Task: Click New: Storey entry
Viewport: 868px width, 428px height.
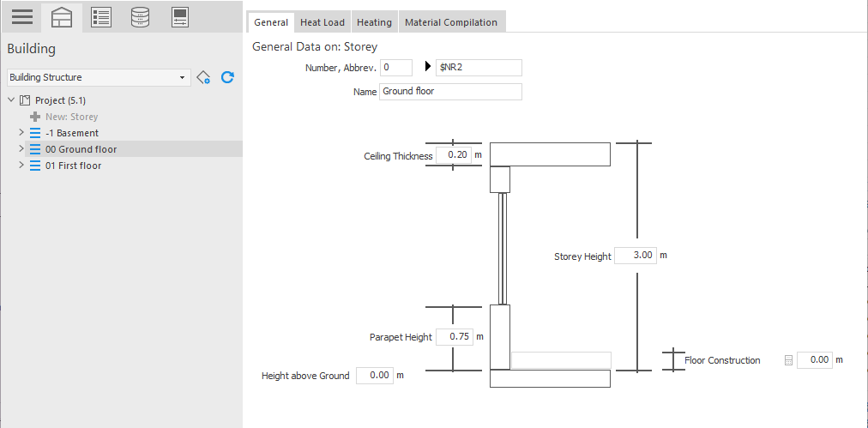Action: tap(71, 117)
